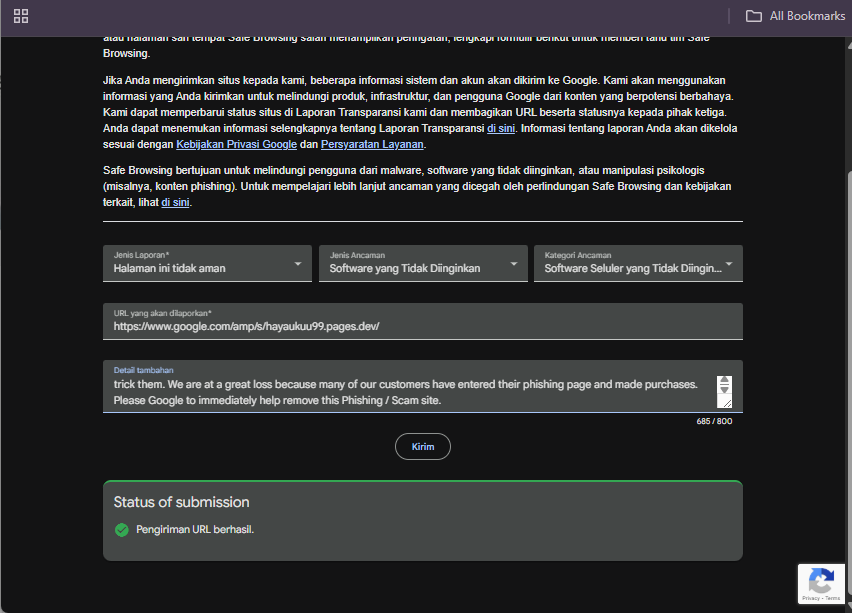The width and height of the screenshot is (852, 613).
Task: Open the tab groups grid icon
Action: click(21, 16)
